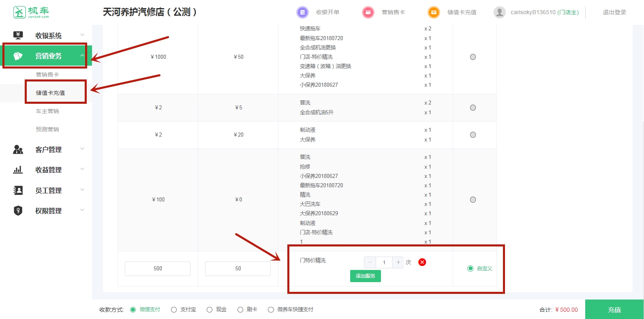Open the 车主营销 submenu item
The image size is (644, 319).
pyautogui.click(x=47, y=111)
